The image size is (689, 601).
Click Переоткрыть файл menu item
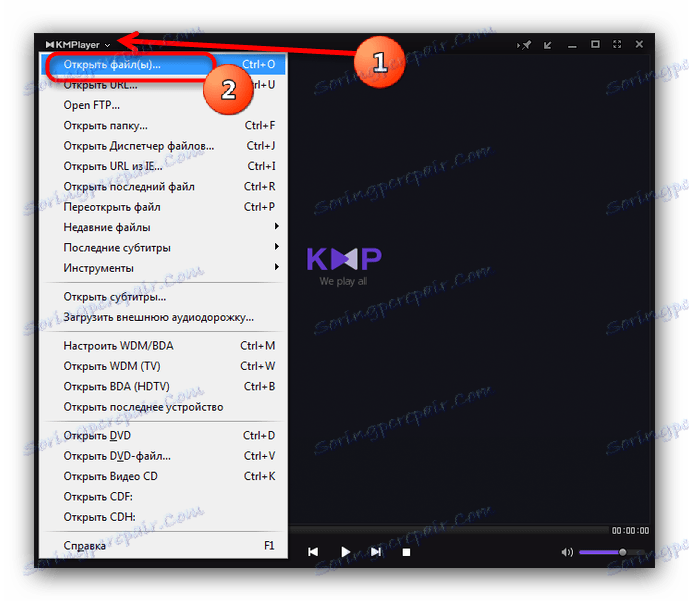pyautogui.click(x=163, y=207)
